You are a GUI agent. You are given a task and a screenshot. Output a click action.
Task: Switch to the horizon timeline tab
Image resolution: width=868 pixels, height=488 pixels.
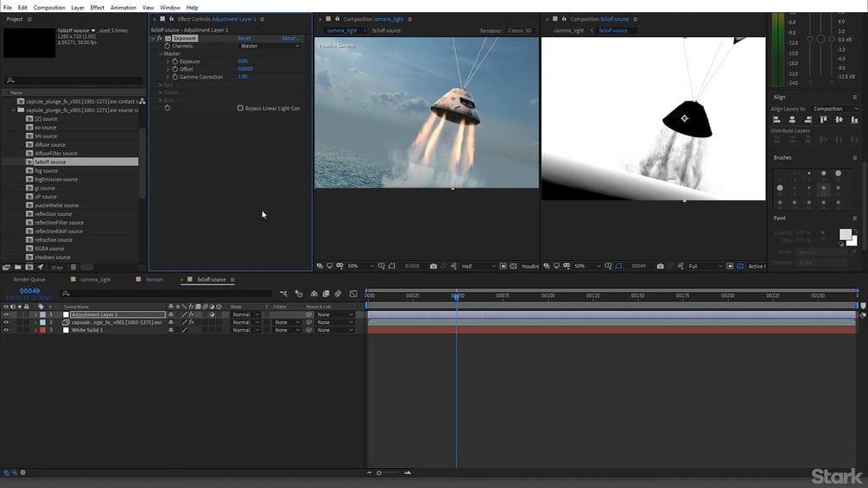[154, 280]
